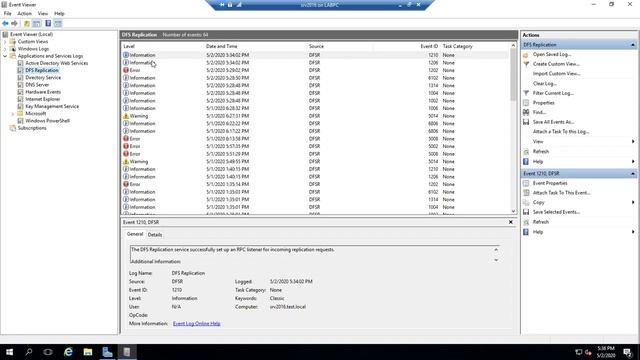640x360 pixels.
Task: Expand the Windows Logs tree node
Action: 5,49
